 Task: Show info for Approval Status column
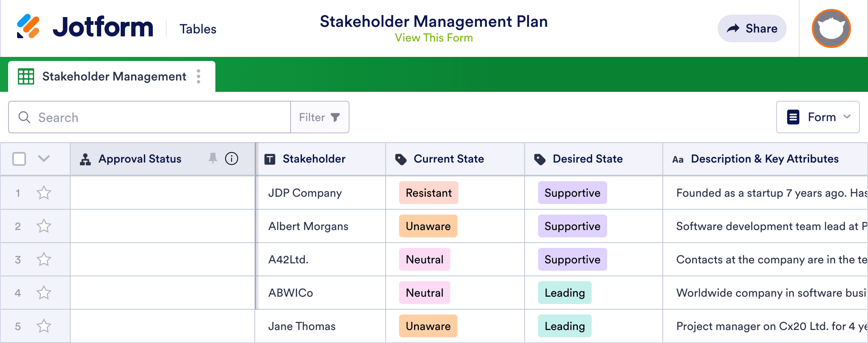tap(232, 158)
